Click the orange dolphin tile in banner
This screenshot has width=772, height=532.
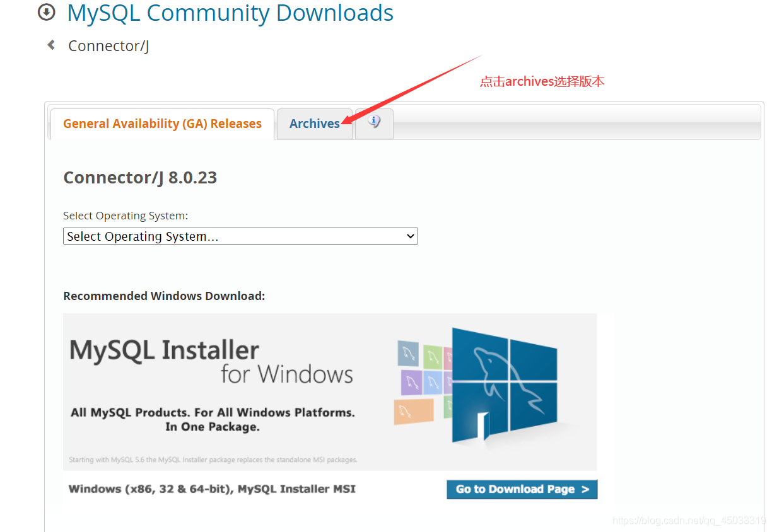point(414,412)
